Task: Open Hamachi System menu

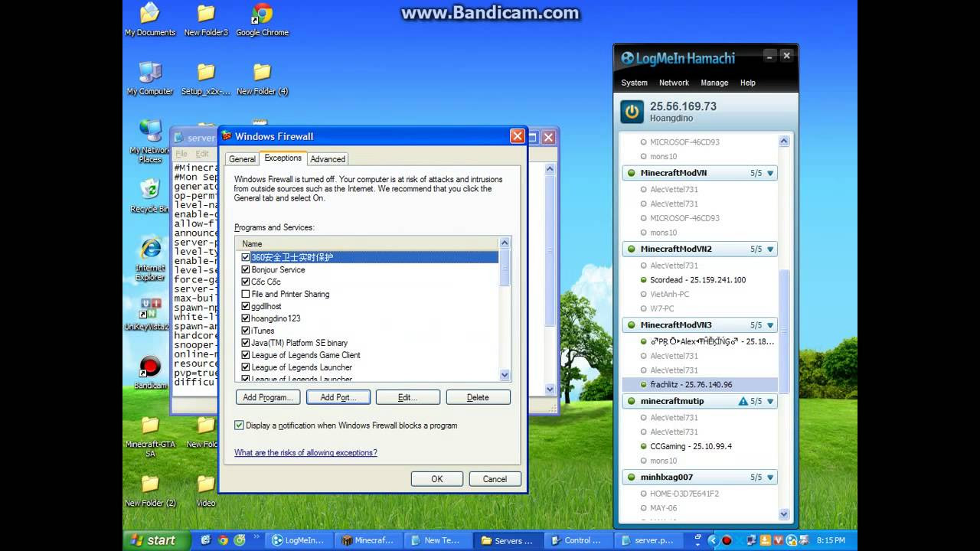Action: click(634, 83)
